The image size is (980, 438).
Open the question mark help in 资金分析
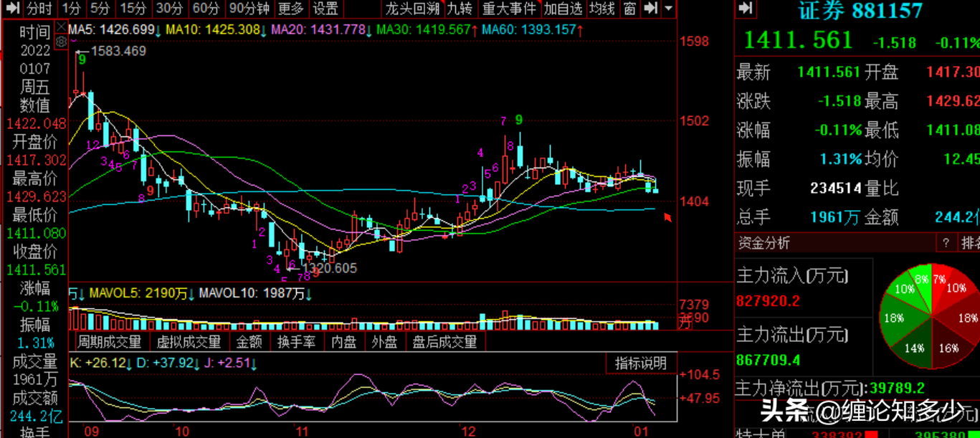coord(946,243)
